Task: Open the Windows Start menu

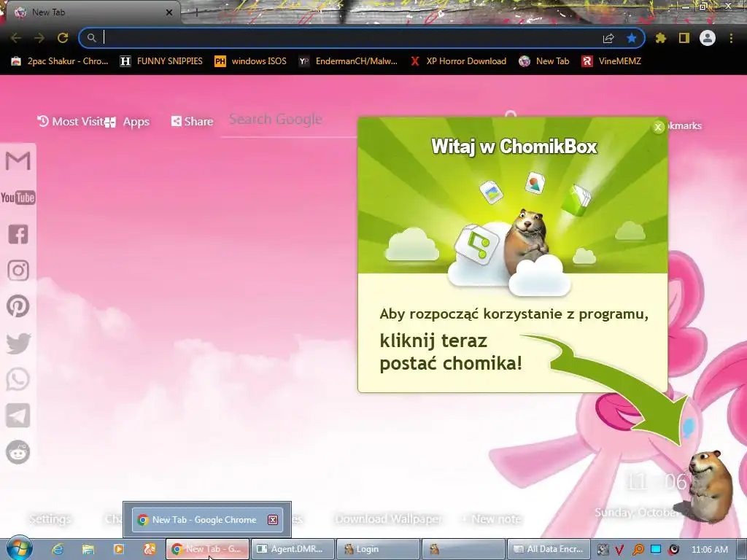Action: coord(19,548)
